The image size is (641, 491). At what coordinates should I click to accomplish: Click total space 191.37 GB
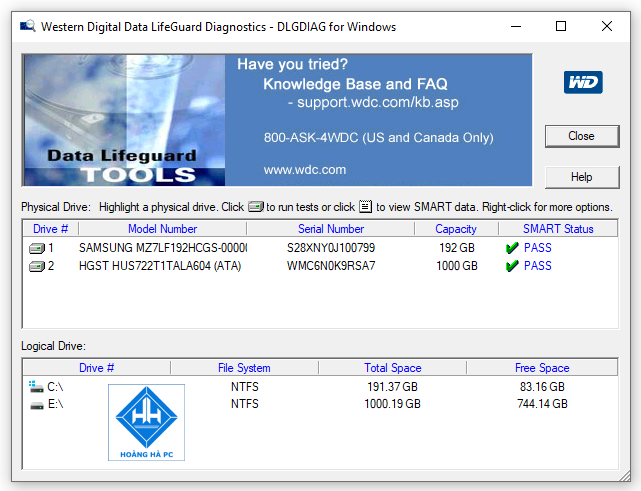coord(392,387)
